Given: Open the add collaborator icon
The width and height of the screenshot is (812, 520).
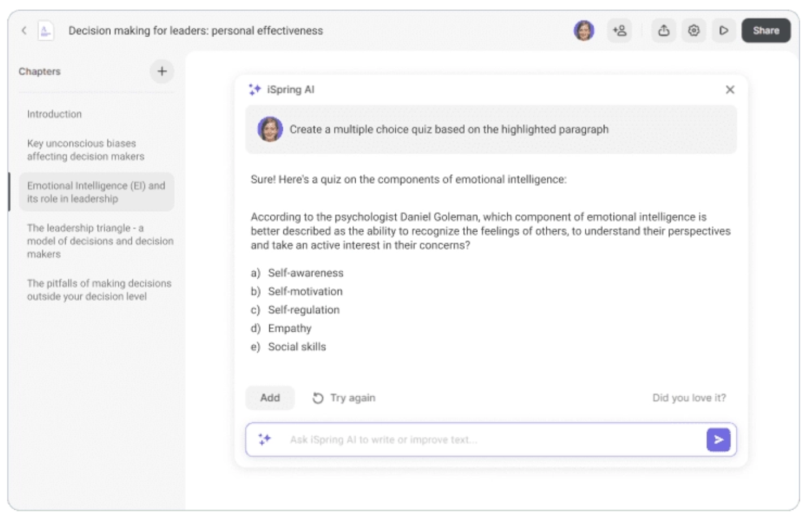Looking at the screenshot, I should 619,31.
